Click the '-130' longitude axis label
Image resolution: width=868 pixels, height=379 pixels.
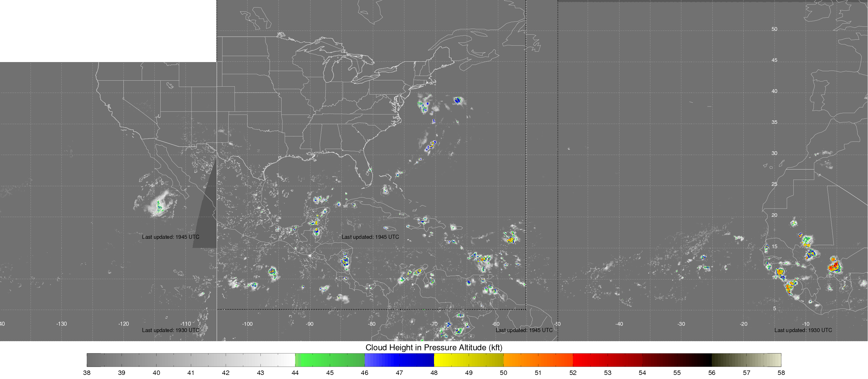tap(61, 324)
